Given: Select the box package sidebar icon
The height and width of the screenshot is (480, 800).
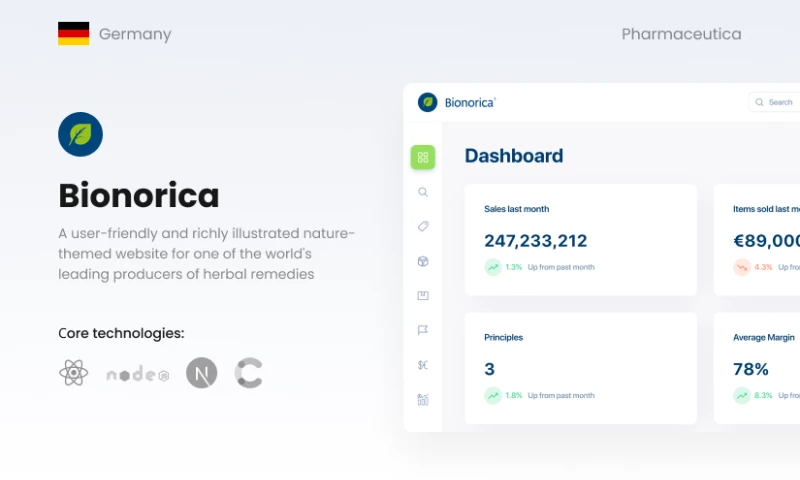Looking at the screenshot, I should point(423,261).
